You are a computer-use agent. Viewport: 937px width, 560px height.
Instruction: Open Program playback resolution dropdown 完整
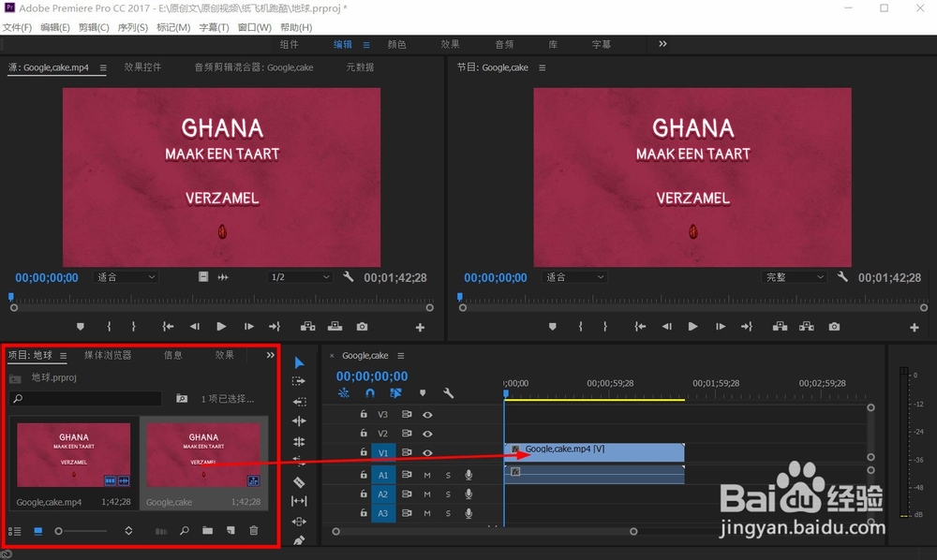point(795,277)
